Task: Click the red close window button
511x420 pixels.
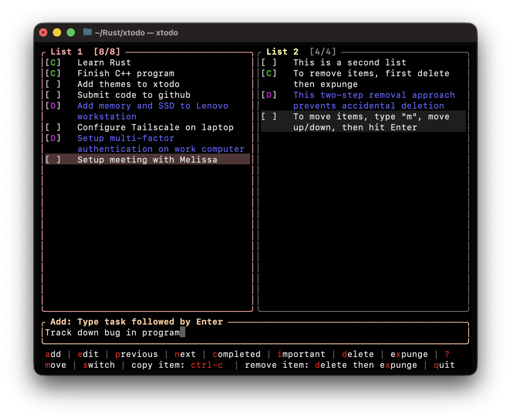Action: point(43,32)
